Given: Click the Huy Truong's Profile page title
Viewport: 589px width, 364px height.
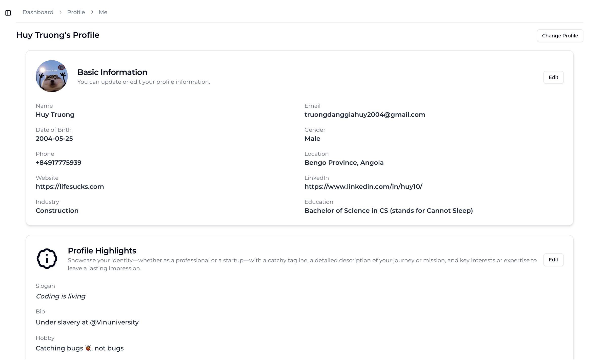Looking at the screenshot, I should point(58,35).
